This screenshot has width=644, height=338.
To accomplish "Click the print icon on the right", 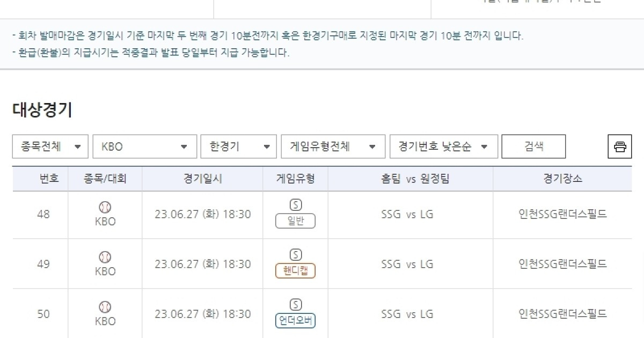I will [x=620, y=146].
